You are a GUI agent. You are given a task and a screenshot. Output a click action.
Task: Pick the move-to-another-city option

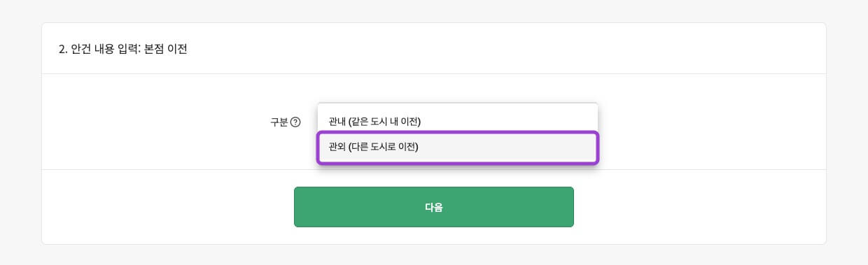[x=458, y=148]
